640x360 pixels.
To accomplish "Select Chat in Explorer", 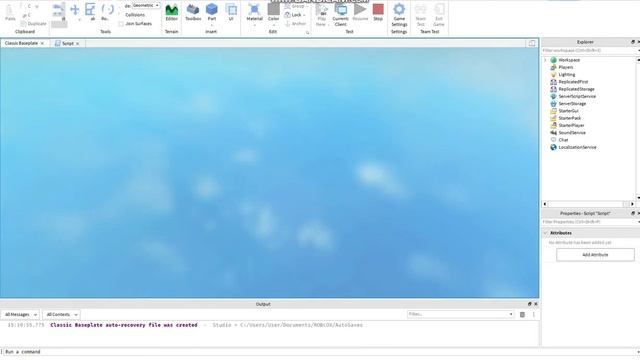I will [x=563, y=140].
